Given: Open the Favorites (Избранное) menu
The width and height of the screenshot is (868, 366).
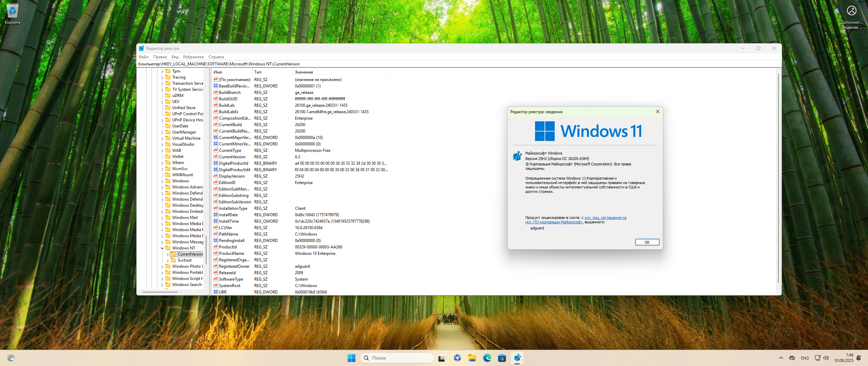Looking at the screenshot, I should pyautogui.click(x=193, y=57).
